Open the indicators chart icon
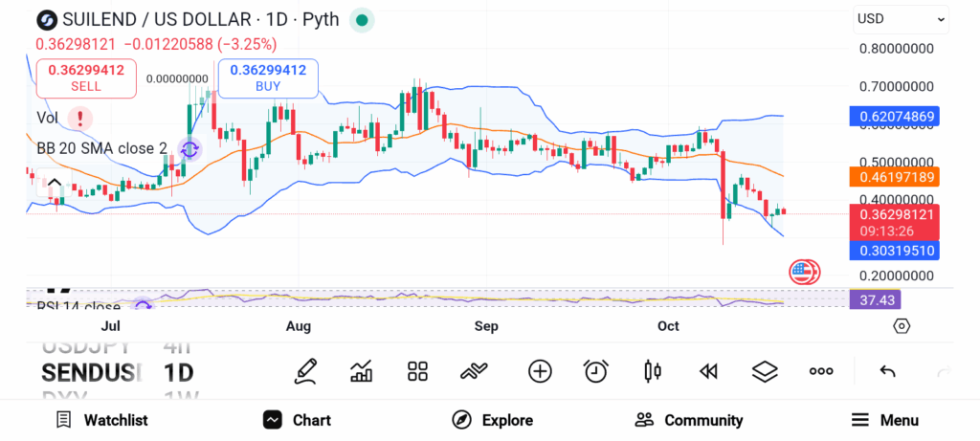The width and height of the screenshot is (980, 441). pyautogui.click(x=362, y=371)
